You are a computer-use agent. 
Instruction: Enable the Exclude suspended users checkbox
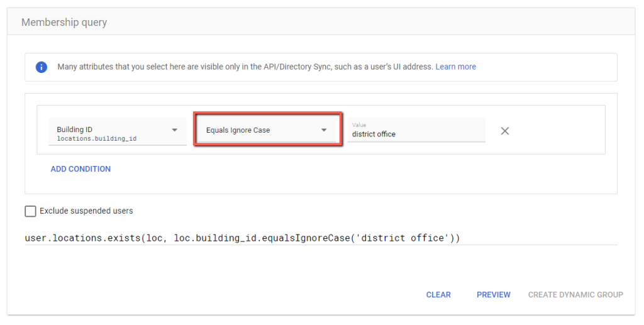pyautogui.click(x=30, y=211)
